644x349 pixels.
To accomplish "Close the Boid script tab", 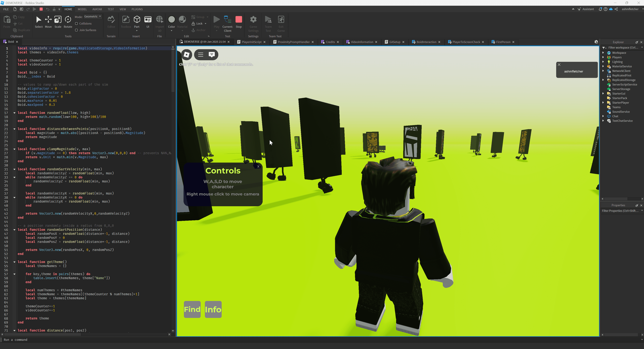I will click(17, 42).
